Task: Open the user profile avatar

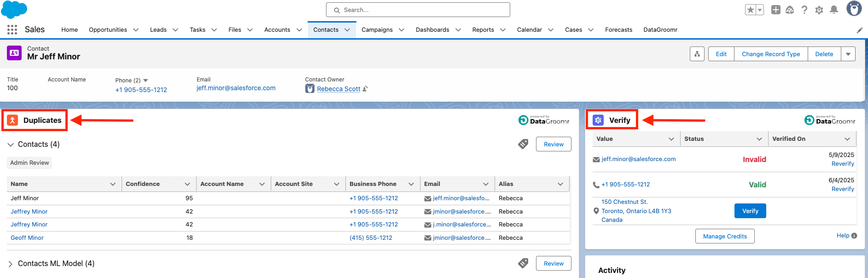Action: (854, 8)
